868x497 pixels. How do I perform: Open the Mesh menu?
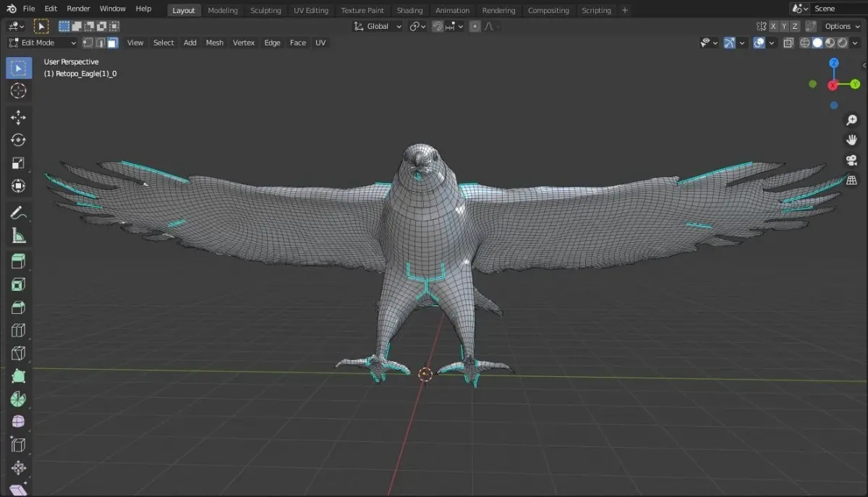215,43
